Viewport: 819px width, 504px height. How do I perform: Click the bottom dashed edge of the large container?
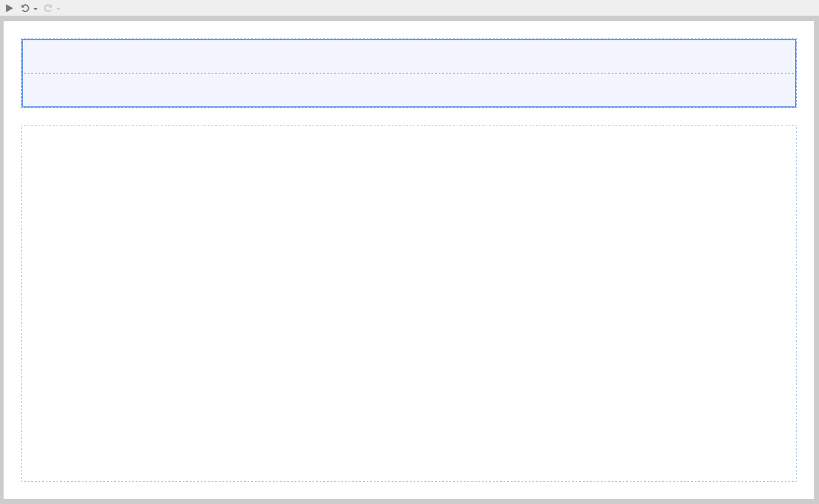click(x=409, y=481)
